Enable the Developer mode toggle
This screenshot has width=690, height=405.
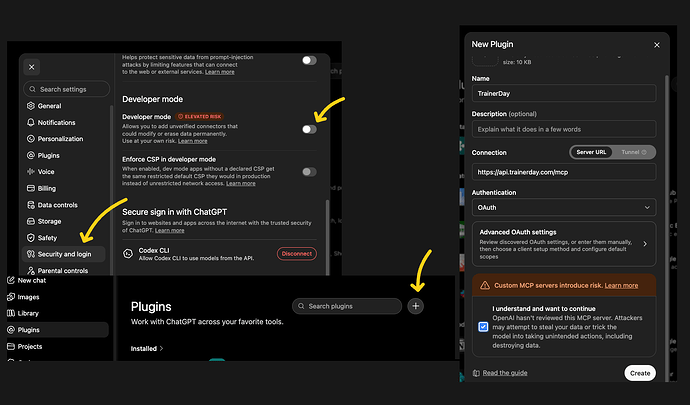click(x=309, y=129)
